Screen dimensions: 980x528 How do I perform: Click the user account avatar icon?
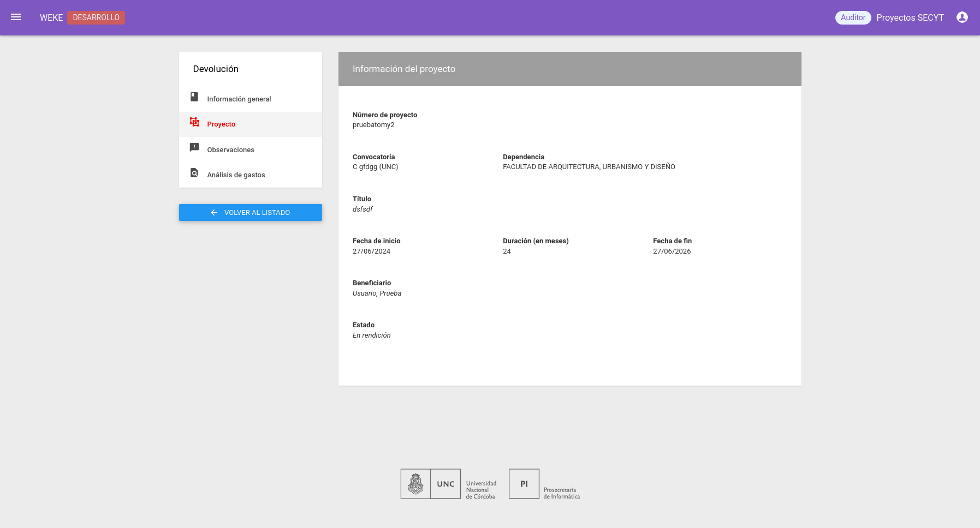962,17
